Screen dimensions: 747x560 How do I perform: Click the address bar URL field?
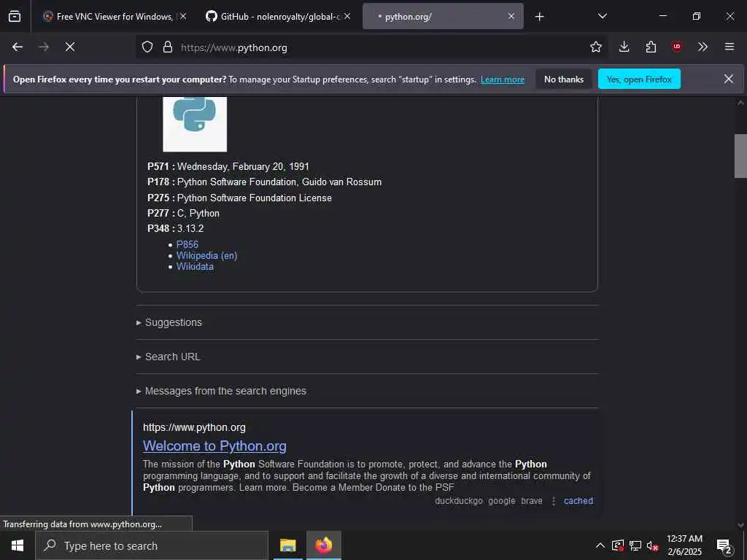(371, 47)
